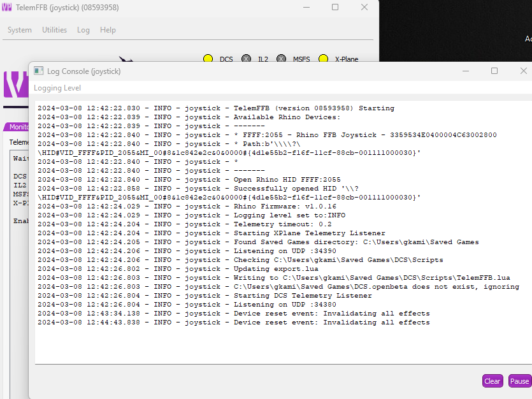This screenshot has height=399, width=532.
Task: Click the 12:44:43.838 Device reset event line
Action: click(234, 323)
